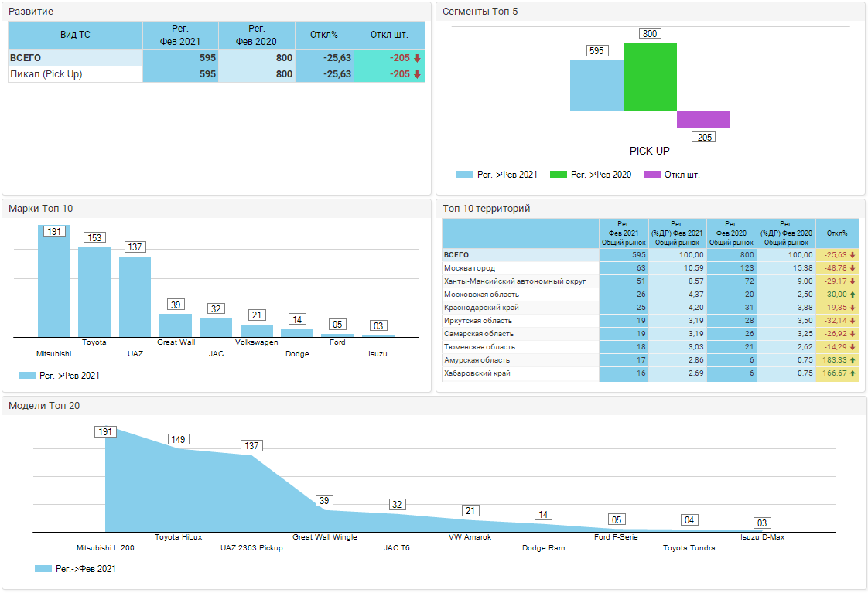Select the Mitsubishi bar in Марки Топ 10

click(54, 282)
